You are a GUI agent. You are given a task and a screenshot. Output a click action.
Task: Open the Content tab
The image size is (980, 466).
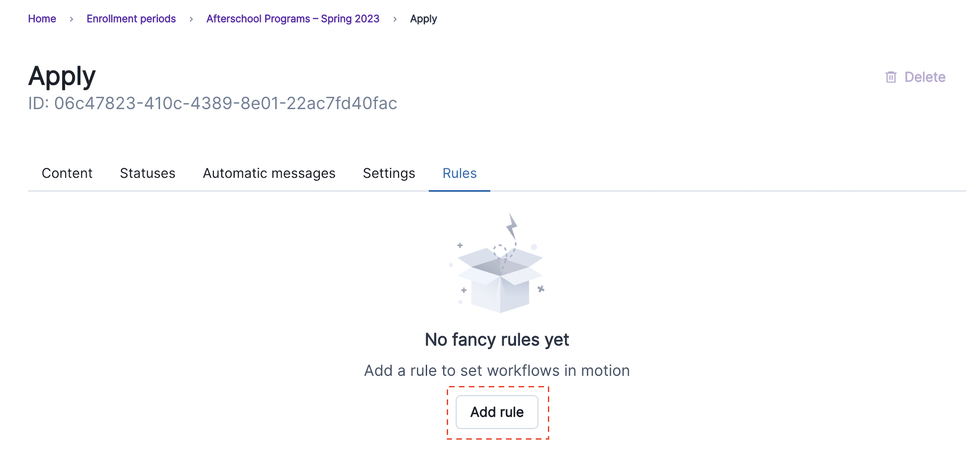(67, 173)
